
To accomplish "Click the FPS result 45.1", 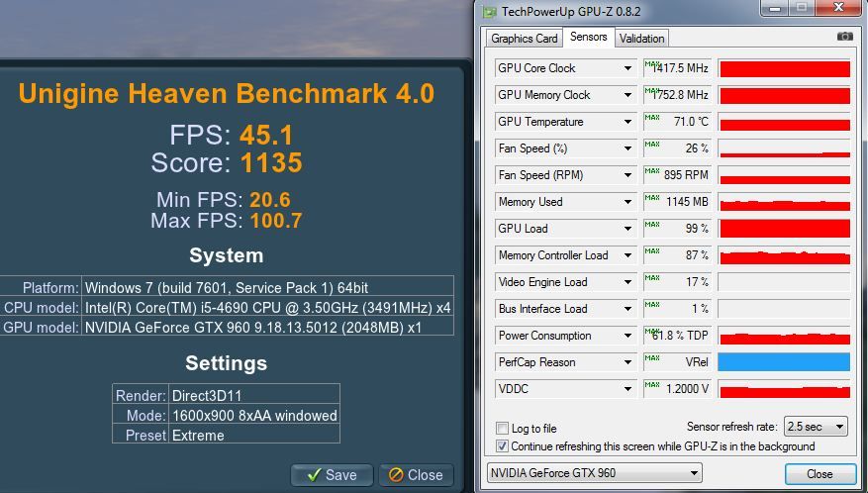I will 265,136.
